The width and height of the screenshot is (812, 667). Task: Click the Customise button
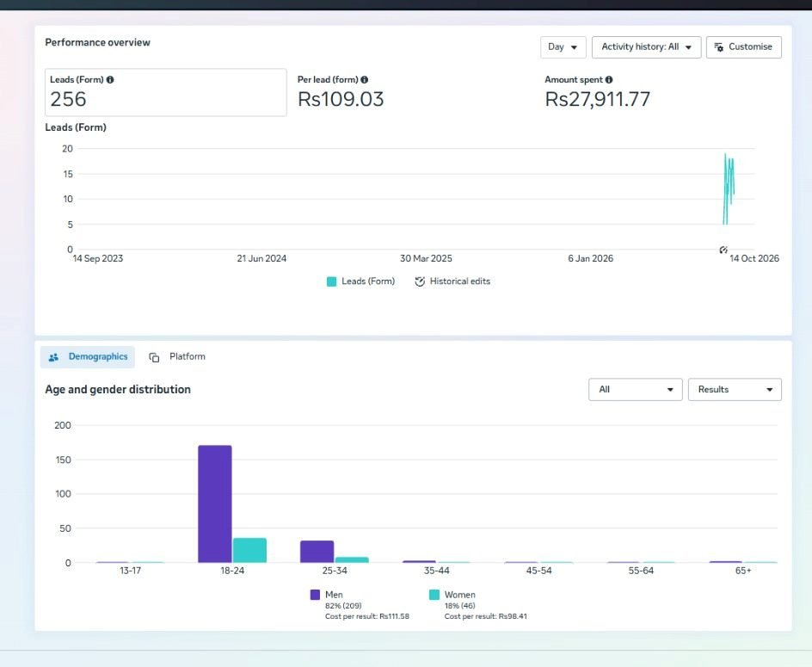pos(744,47)
